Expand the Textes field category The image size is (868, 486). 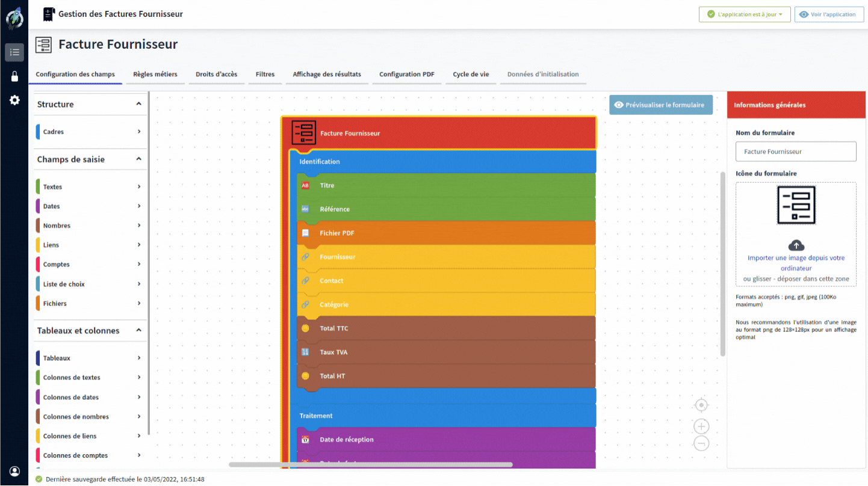click(90, 187)
